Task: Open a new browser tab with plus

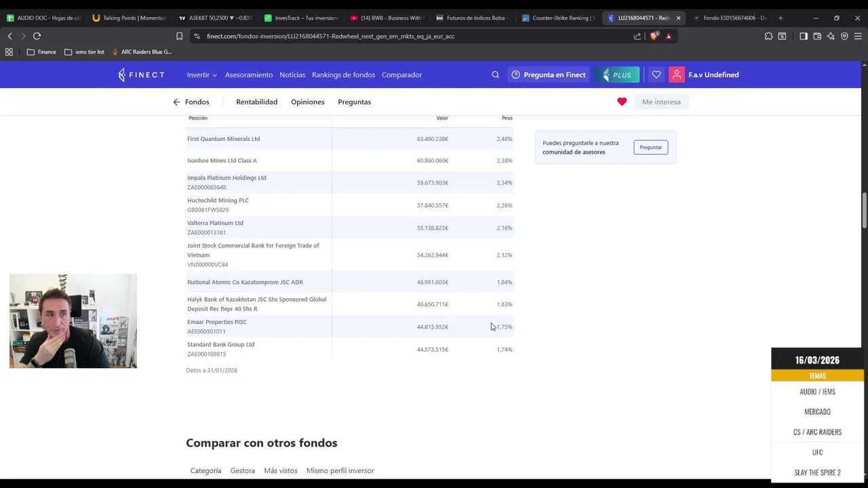Action: [x=781, y=18]
